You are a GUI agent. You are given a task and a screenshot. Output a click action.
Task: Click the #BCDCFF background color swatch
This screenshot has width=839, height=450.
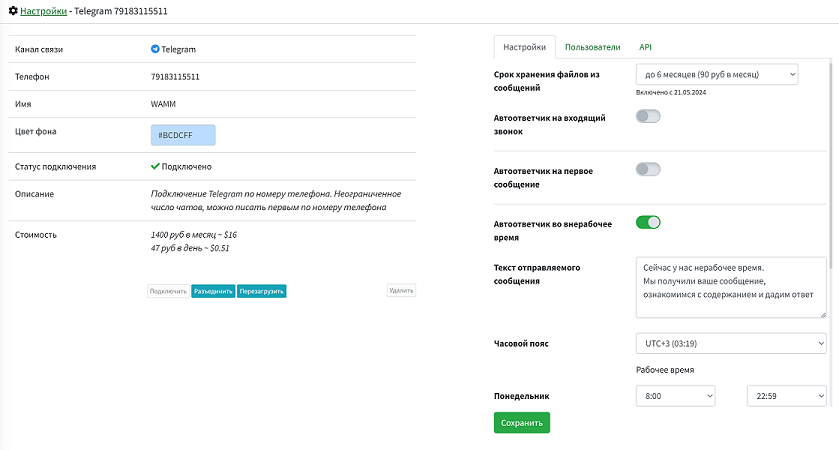coord(183,135)
